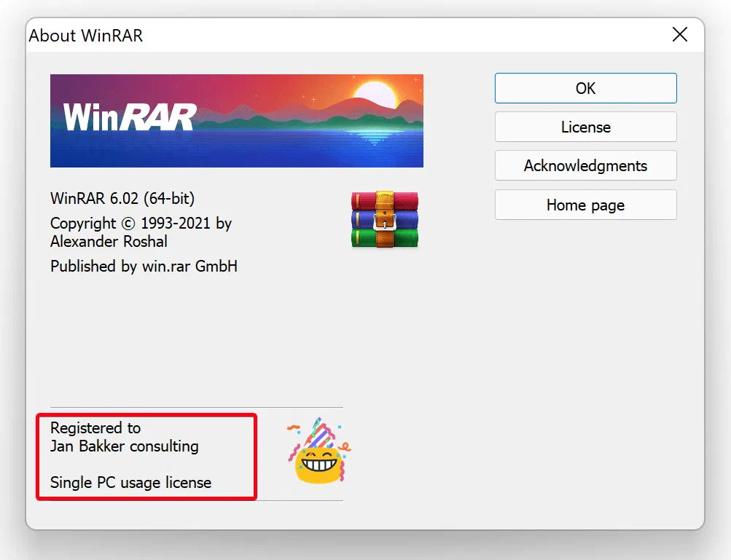The image size is (731, 560).
Task: Click 'Jan Bakker consulting' registrant name
Action: [x=125, y=446]
